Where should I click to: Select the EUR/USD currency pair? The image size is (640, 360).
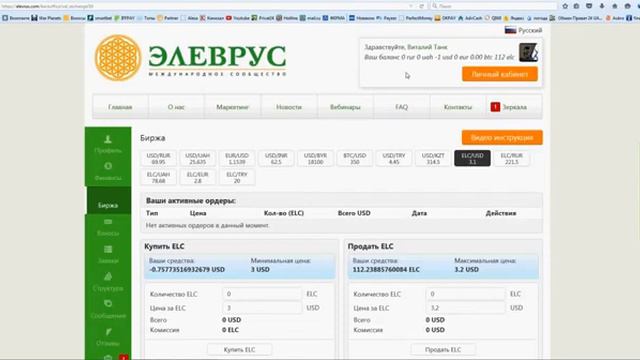point(237,158)
